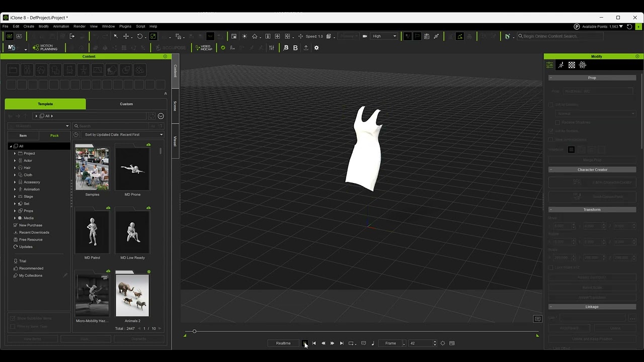
Task: Open the render quality High dropdown
Action: [x=384, y=36]
